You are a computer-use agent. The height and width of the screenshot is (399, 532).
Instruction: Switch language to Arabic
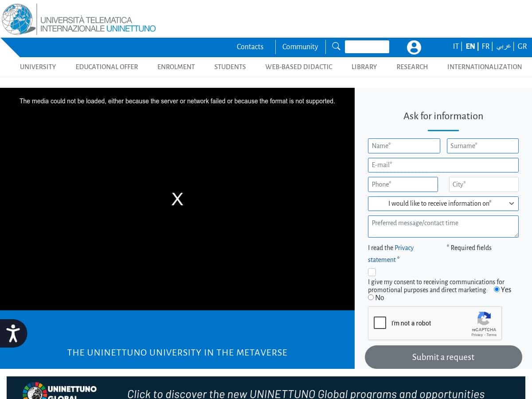504,46
